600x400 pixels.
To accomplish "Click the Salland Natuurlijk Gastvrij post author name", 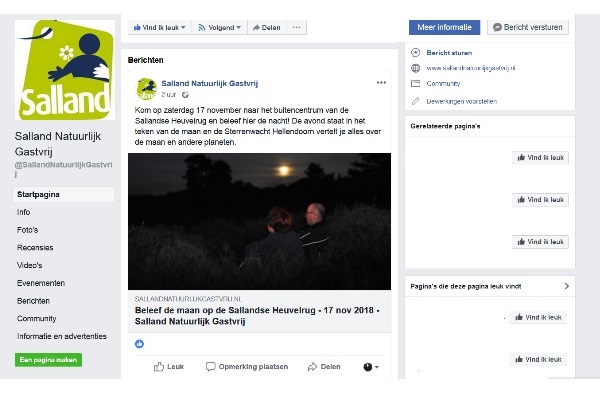I will click(x=210, y=83).
